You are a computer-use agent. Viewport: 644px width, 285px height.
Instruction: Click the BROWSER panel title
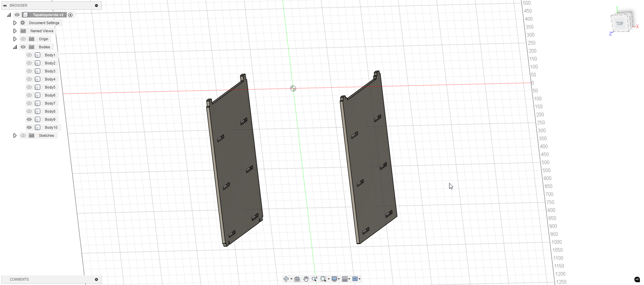point(18,5)
